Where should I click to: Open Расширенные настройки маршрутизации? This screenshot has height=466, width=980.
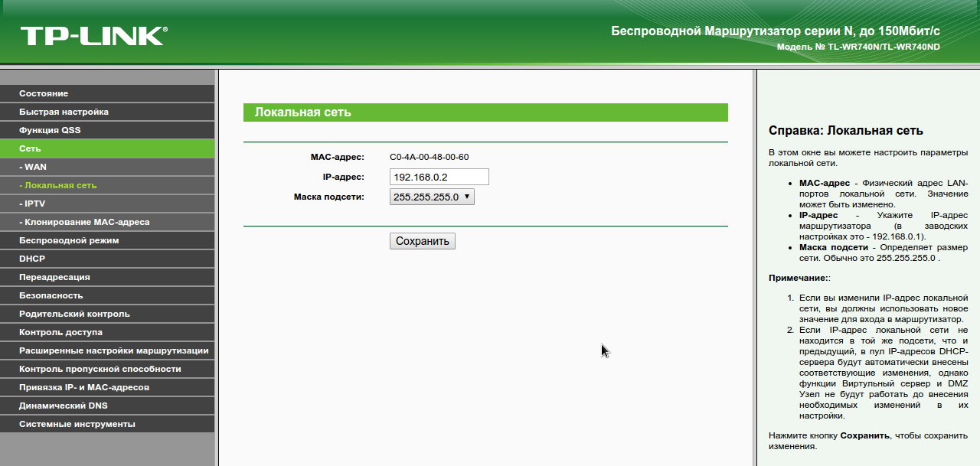tap(107, 350)
